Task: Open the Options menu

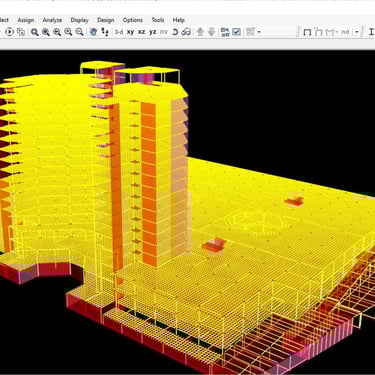Action: (133, 20)
